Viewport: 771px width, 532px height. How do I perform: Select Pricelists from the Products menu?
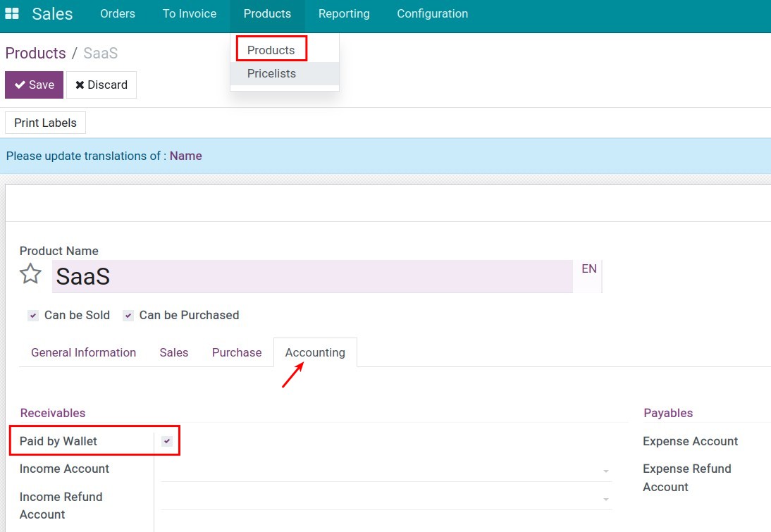(x=271, y=73)
